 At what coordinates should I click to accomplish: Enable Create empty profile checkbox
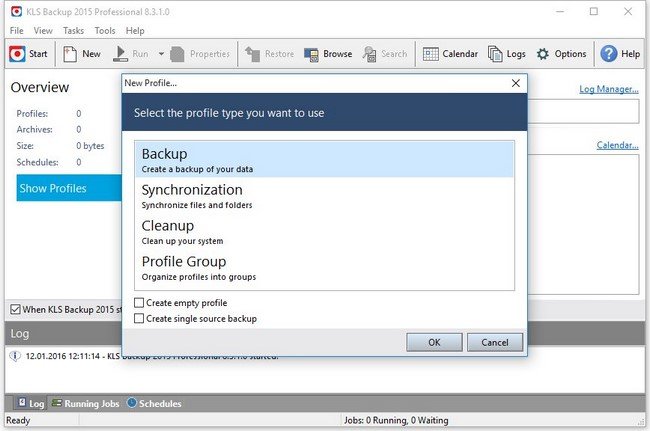click(x=139, y=303)
